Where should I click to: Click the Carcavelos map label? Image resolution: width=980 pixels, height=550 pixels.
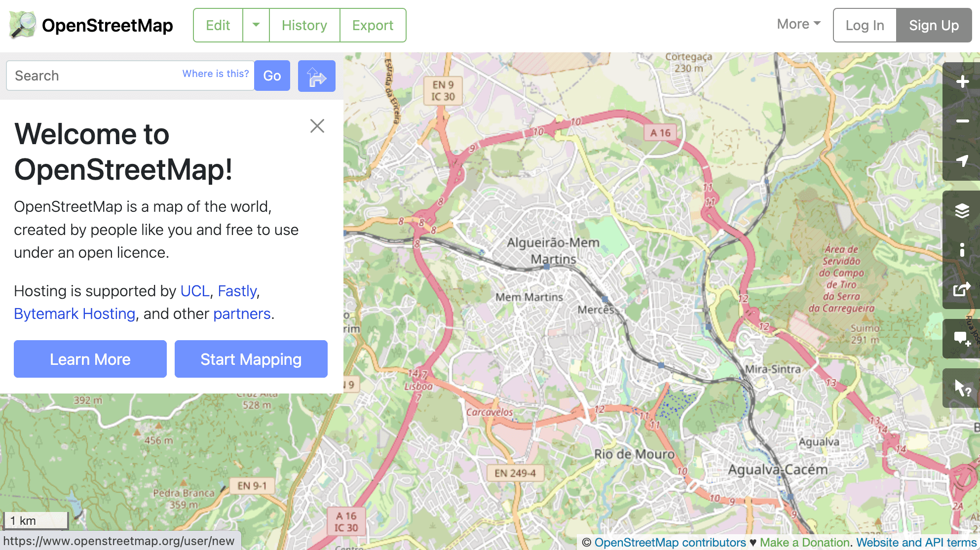point(490,412)
